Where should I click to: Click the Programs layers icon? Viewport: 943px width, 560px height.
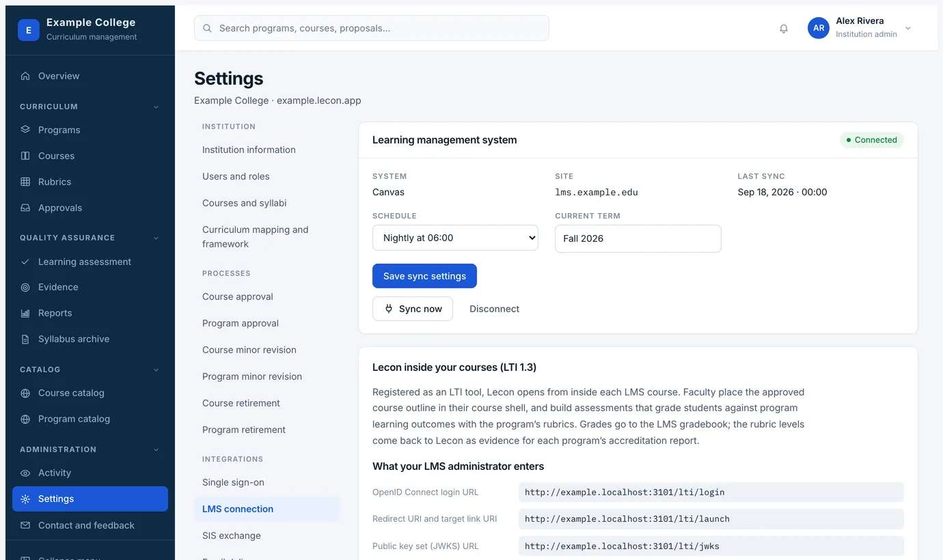tap(25, 129)
